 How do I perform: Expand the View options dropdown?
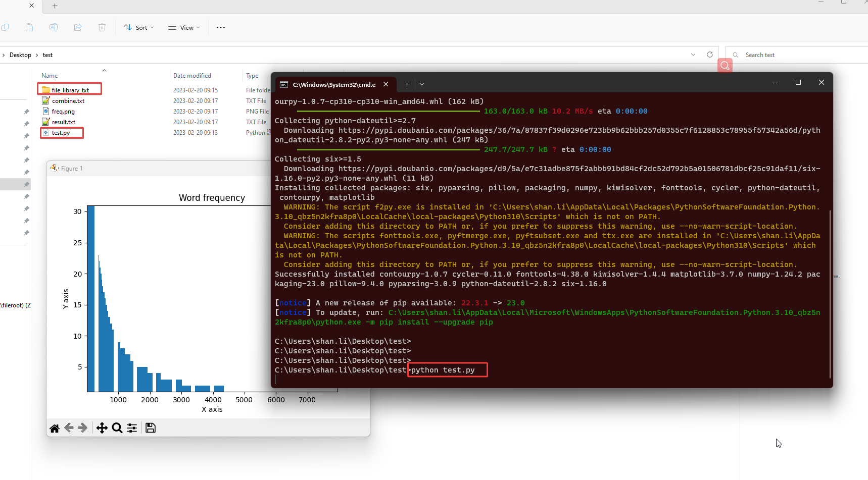click(183, 27)
